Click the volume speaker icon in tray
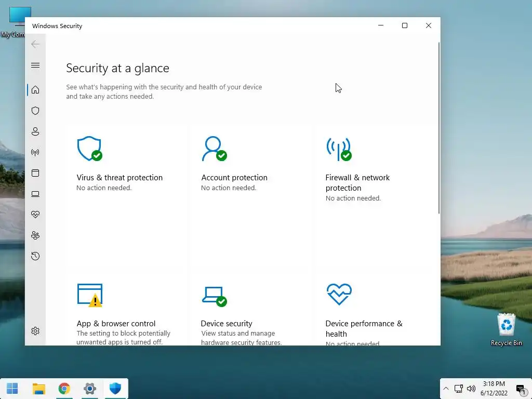This screenshot has width=532, height=399. coord(471,389)
